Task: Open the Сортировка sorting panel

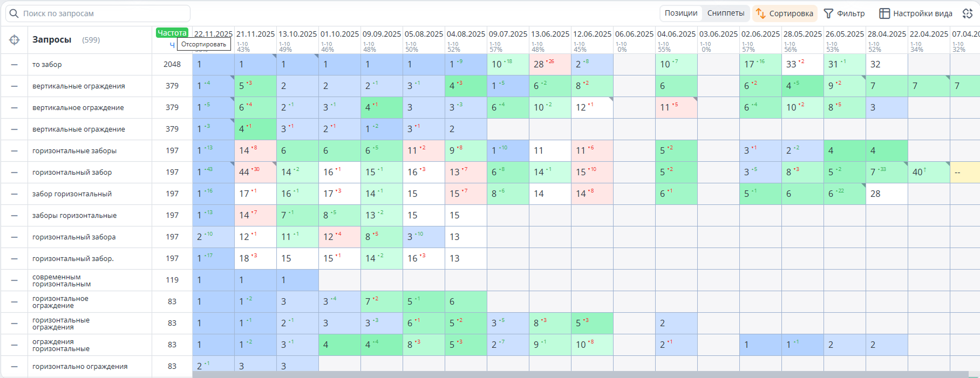Action: [x=785, y=13]
